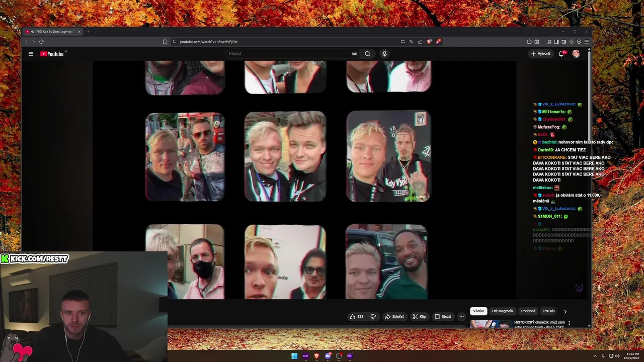644x362 pixels.
Task: Go to the YouTube home logo
Action: click(x=52, y=54)
